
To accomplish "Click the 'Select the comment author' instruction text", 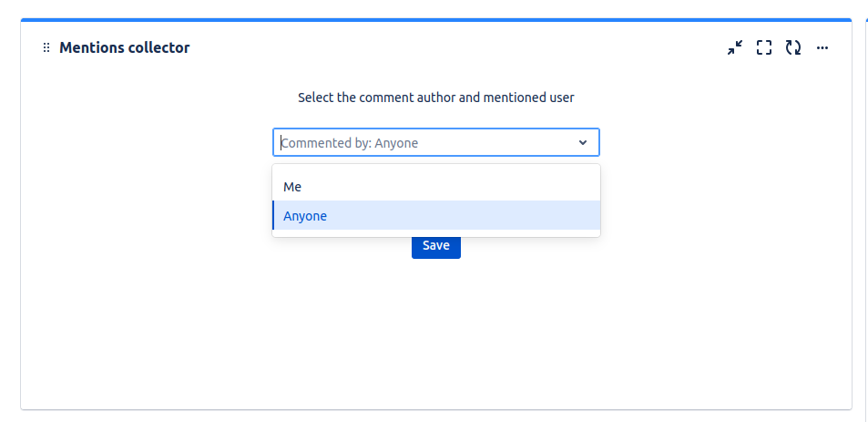I will (x=435, y=98).
